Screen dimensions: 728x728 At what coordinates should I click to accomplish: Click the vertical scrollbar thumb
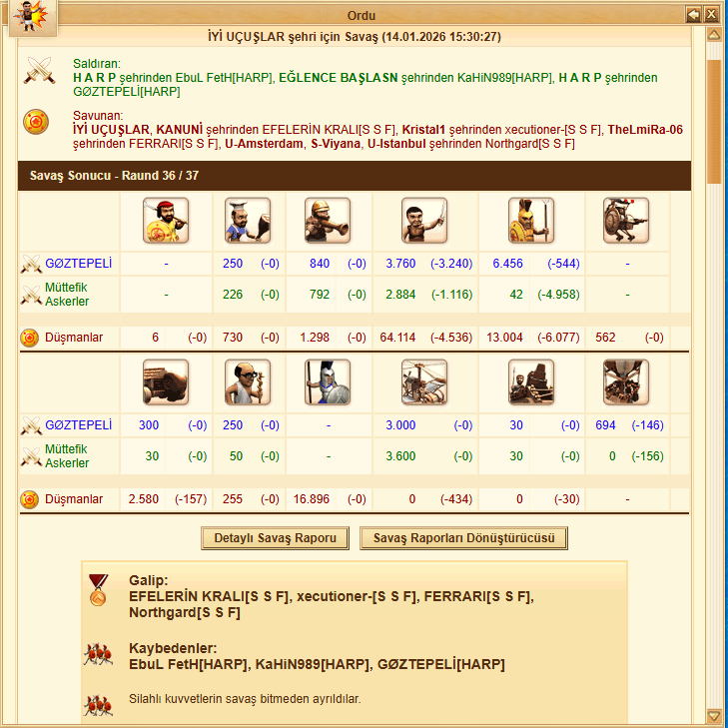(x=714, y=122)
